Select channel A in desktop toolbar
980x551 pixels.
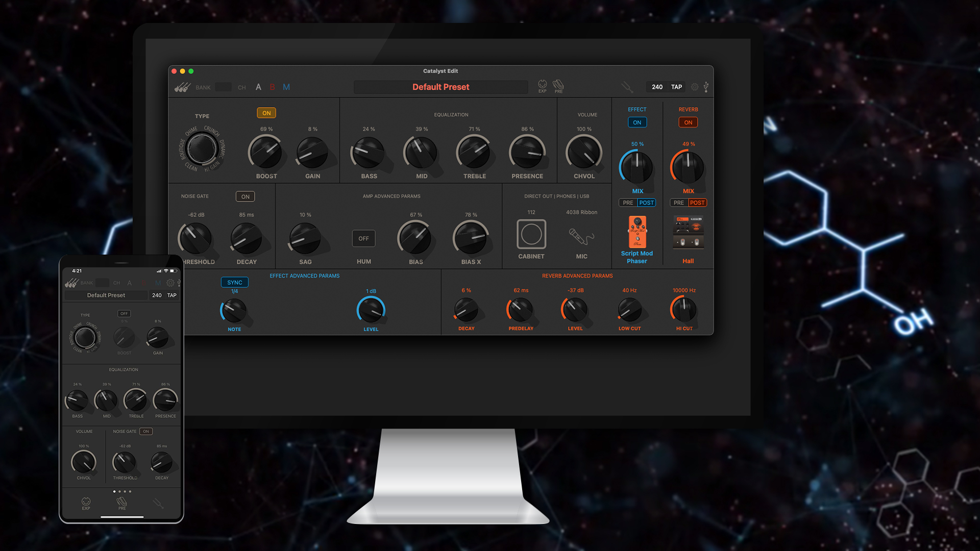258,87
